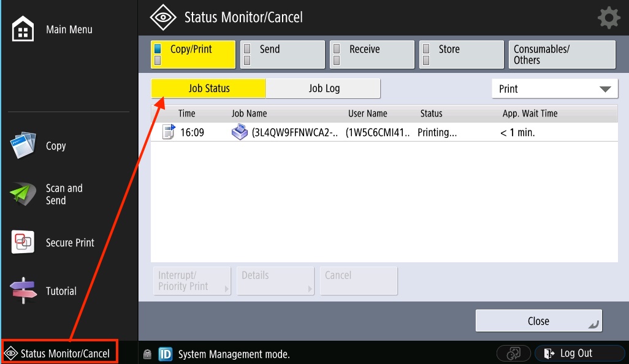Expand the Print job type dropdown
Viewport: 629px width, 364px height.
click(555, 89)
